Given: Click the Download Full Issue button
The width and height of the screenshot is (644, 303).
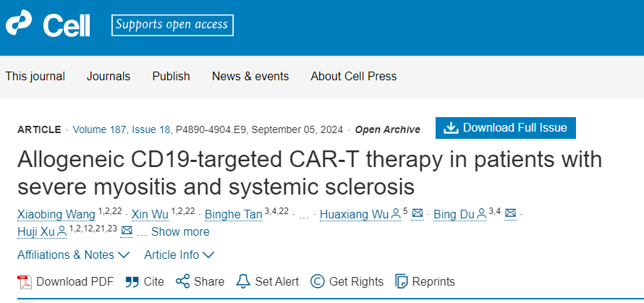Looking at the screenshot, I should (506, 128).
